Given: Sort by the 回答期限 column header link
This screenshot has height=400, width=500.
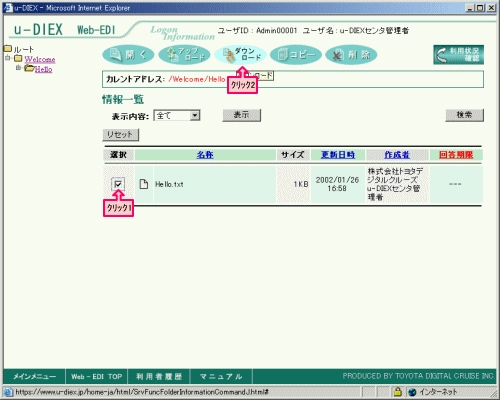Looking at the screenshot, I should tap(456, 155).
